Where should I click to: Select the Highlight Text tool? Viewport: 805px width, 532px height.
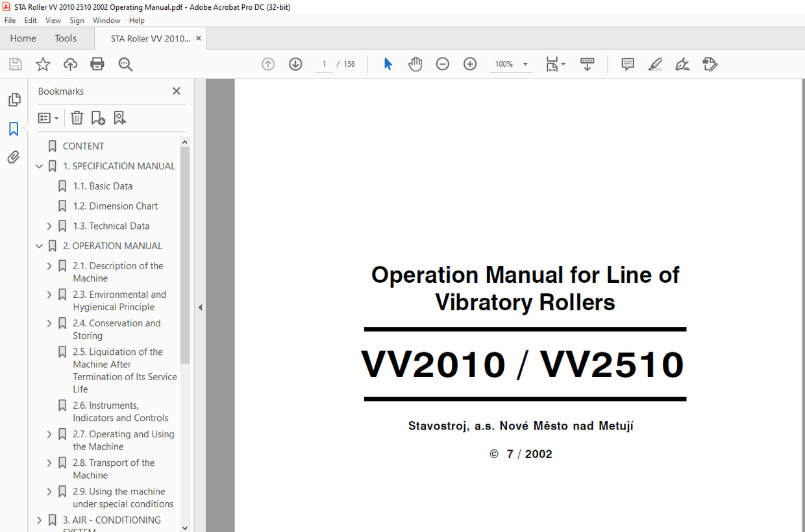pos(654,64)
